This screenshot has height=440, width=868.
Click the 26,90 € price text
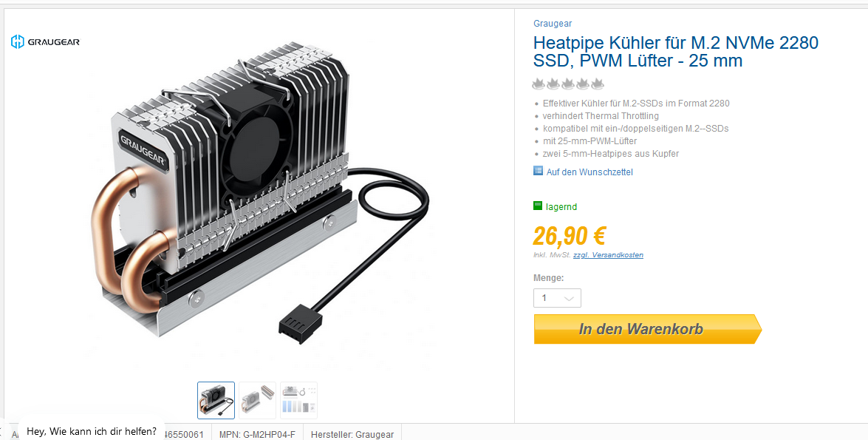pyautogui.click(x=570, y=236)
